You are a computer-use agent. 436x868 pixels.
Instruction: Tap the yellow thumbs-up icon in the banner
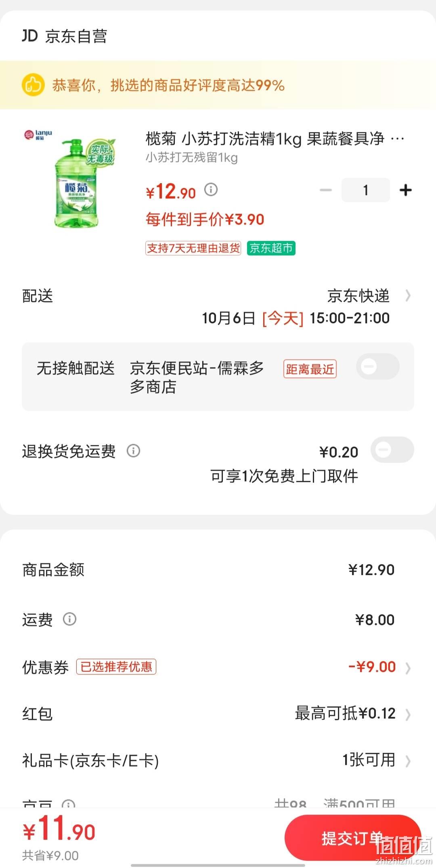pos(33,85)
